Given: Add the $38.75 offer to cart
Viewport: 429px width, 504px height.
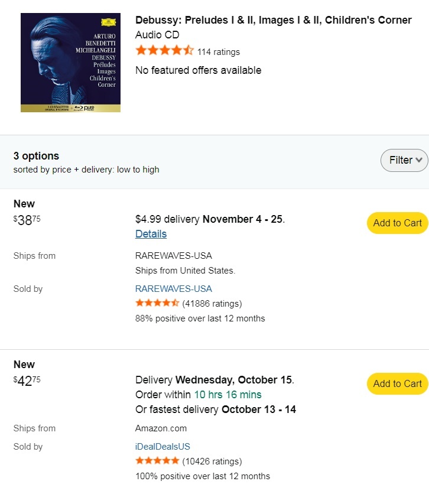Looking at the screenshot, I should click(x=397, y=223).
